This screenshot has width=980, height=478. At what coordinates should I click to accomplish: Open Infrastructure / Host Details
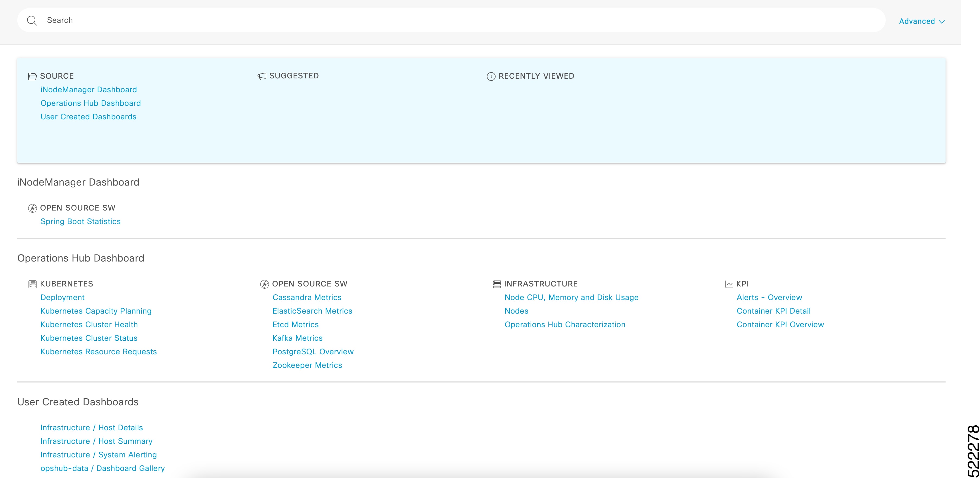coord(92,428)
